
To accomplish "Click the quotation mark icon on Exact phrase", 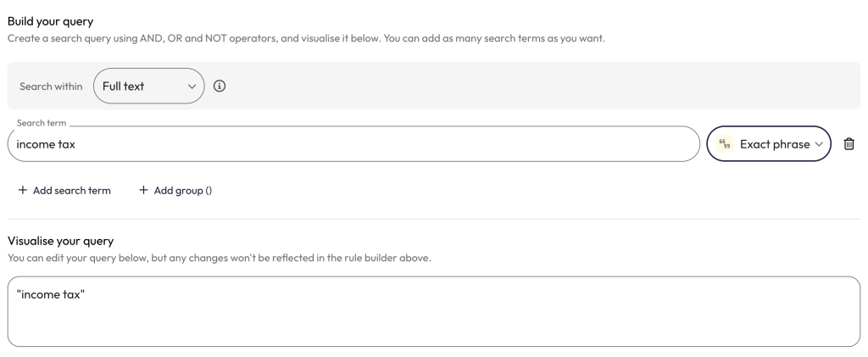I will (x=724, y=144).
